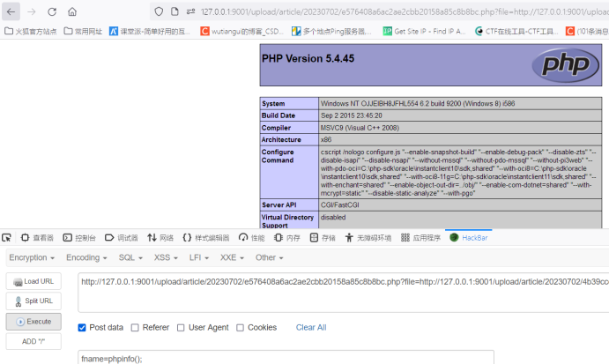
Task: Expand the SQL dropdown menu
Action: coord(130,257)
